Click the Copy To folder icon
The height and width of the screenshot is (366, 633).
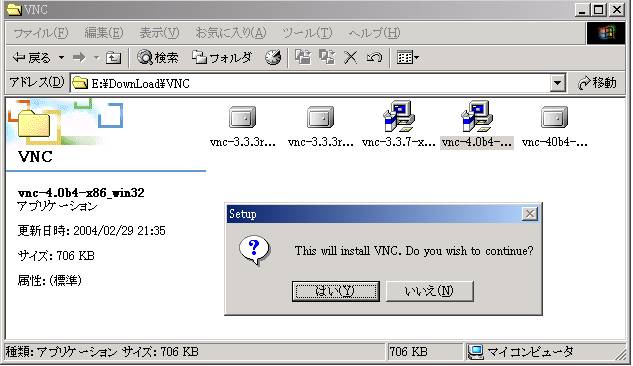(327, 57)
